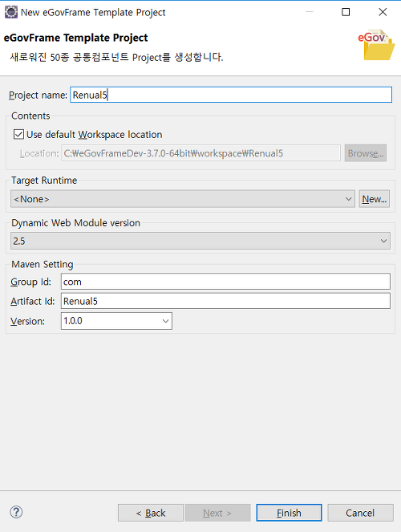Expand the Target Runtime dropdown

(x=183, y=199)
